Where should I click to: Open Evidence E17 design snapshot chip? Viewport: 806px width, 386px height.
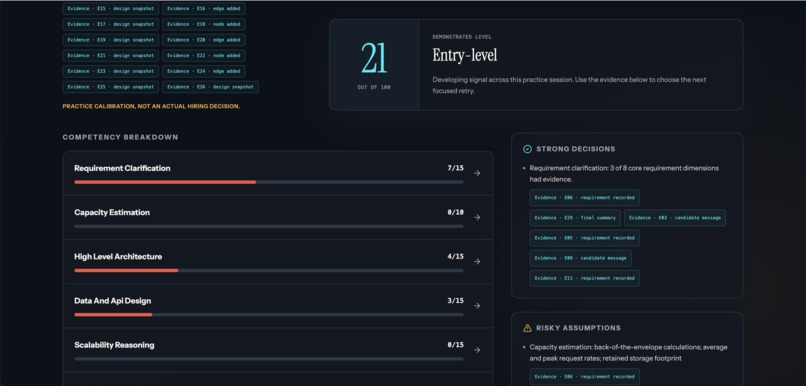point(111,24)
